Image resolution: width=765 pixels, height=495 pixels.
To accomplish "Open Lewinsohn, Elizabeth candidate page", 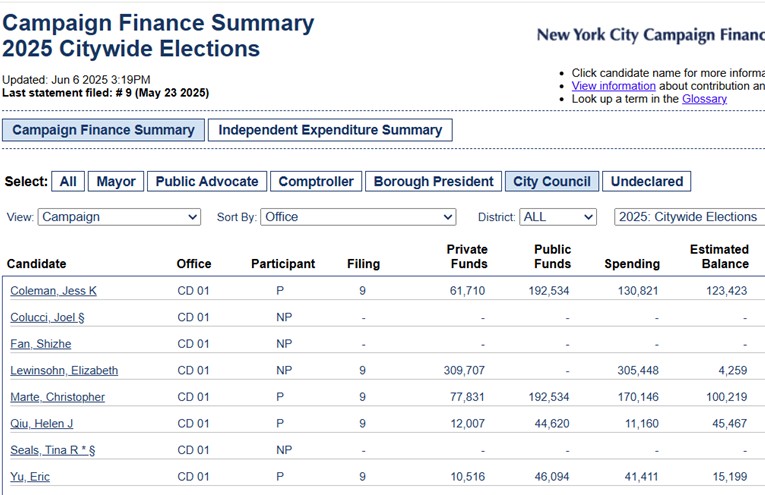I will coord(64,370).
